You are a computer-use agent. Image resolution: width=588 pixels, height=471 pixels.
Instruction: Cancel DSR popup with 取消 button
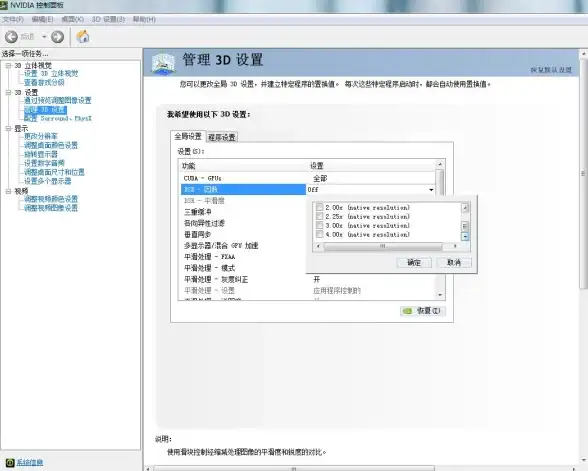(x=454, y=262)
